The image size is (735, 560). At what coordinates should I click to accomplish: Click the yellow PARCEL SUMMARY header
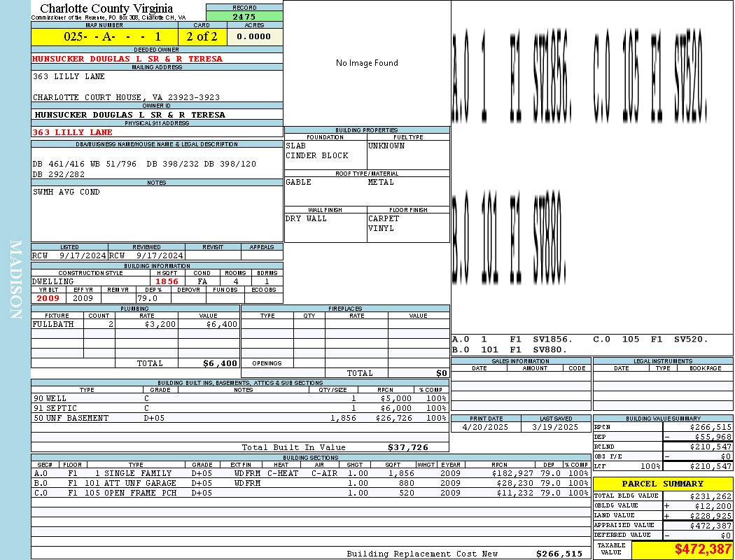coord(663,484)
